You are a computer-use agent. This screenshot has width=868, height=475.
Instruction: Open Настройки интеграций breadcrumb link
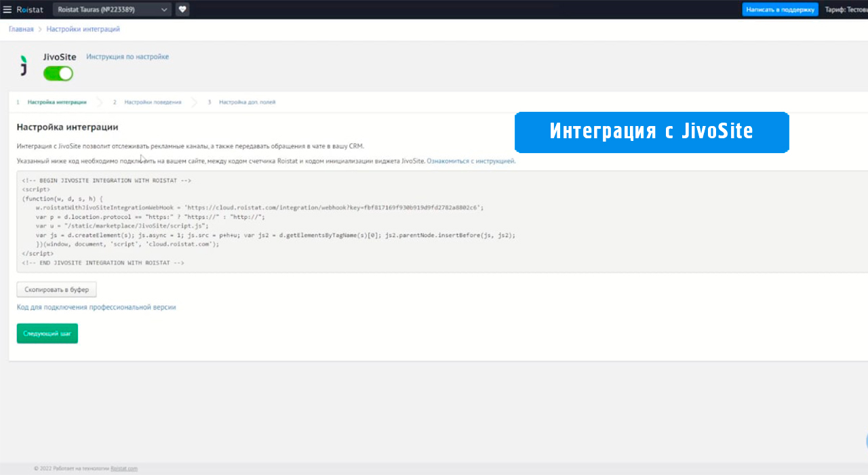click(83, 29)
